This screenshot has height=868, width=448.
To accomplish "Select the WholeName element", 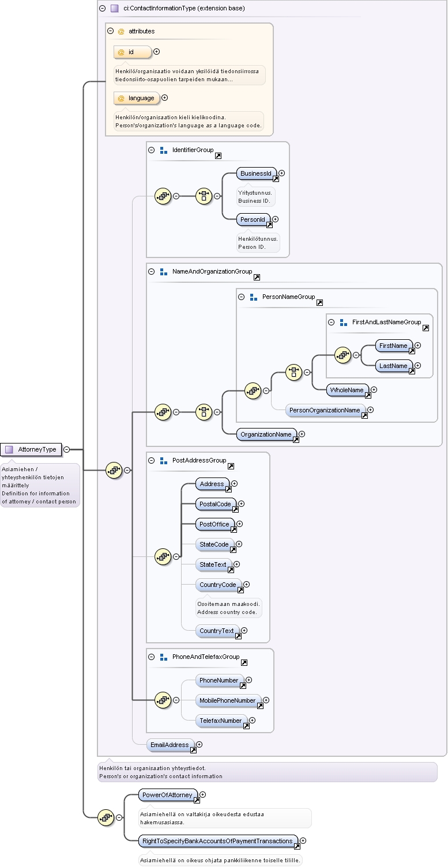I will [348, 390].
